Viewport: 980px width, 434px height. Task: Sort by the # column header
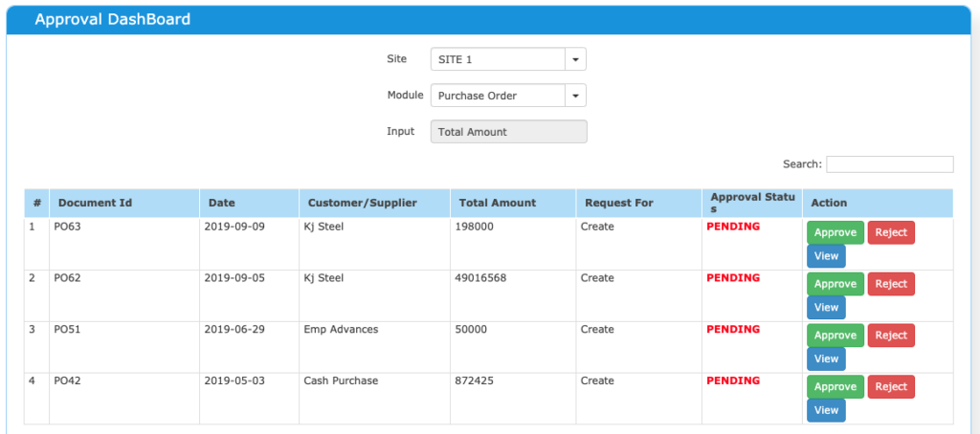37,203
